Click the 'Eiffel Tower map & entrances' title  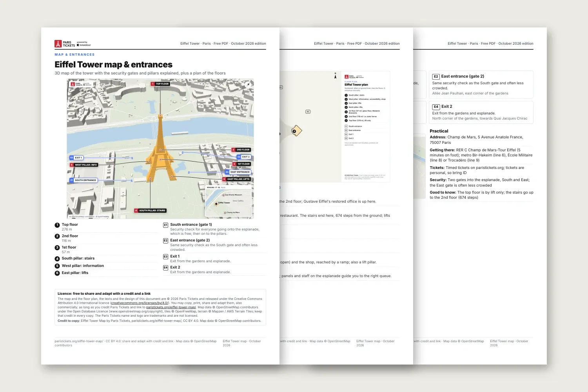pyautogui.click(x=113, y=65)
